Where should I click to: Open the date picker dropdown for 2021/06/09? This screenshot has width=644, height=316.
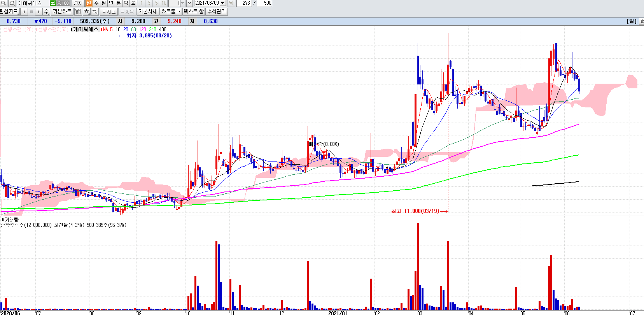[223, 3]
